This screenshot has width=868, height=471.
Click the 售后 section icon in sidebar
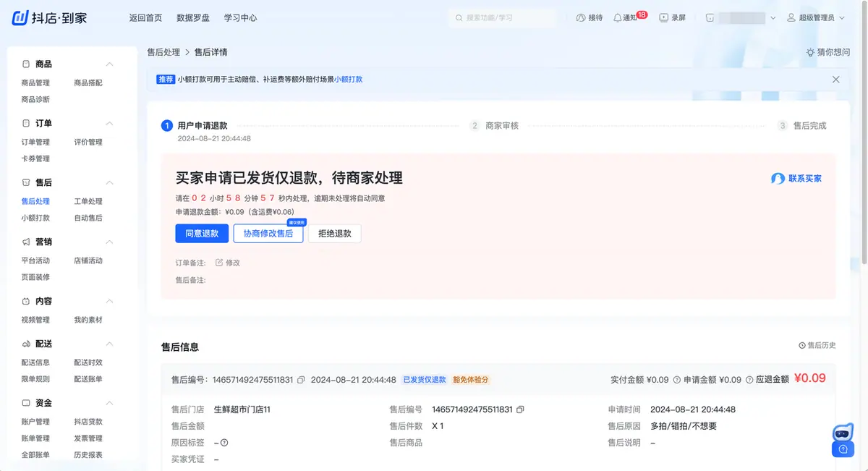pyautogui.click(x=26, y=183)
